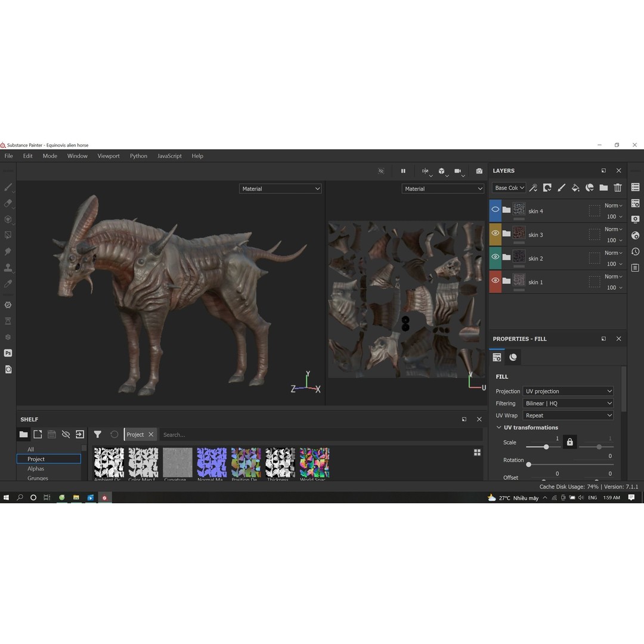Open the Texture Set Settings panel
Screen dimensions: 644x644
[635, 203]
